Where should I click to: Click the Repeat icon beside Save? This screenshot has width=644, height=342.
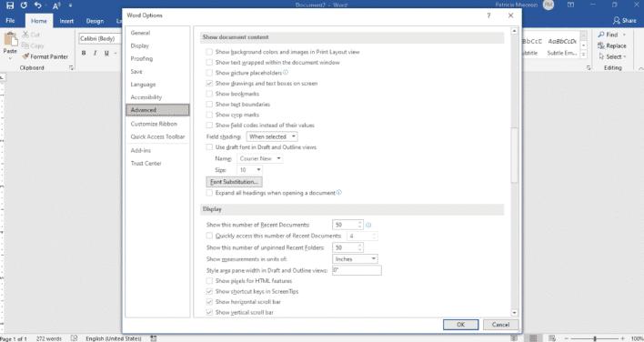(x=24, y=5)
